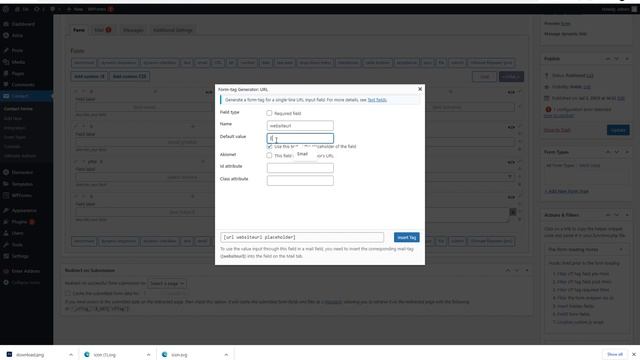Image resolution: width=640 pixels, height=360 pixels.
Task: Open WPForms in the sidebar
Action: [21, 196]
